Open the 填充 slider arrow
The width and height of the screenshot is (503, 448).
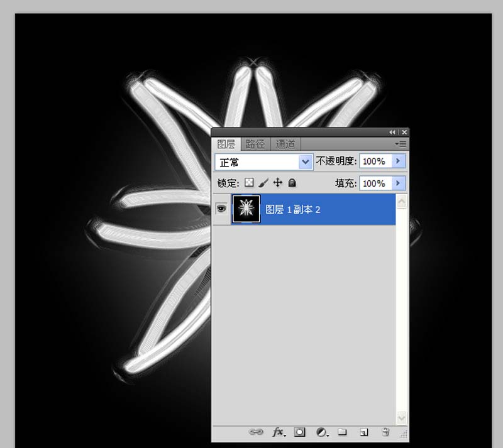(399, 183)
